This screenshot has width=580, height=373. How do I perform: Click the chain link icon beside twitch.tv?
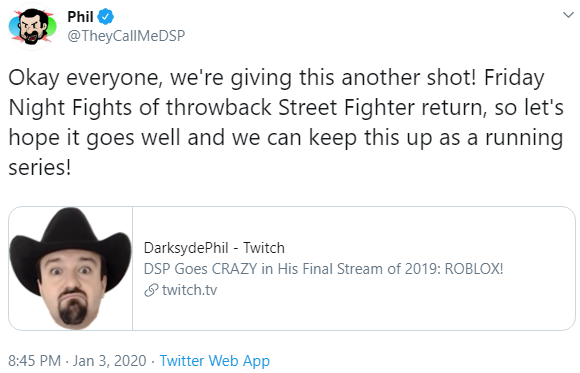click(x=151, y=290)
